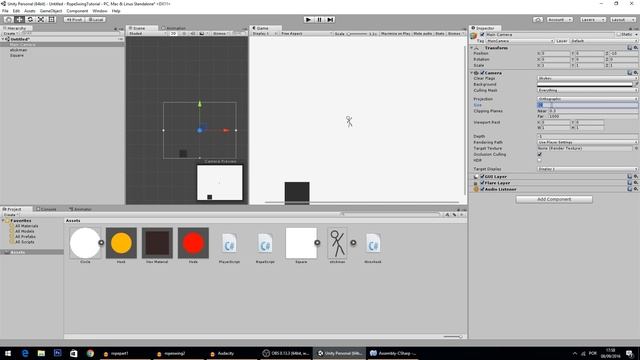Select the Hand tool in toolbar
This screenshot has height=360, width=640.
click(x=8, y=20)
